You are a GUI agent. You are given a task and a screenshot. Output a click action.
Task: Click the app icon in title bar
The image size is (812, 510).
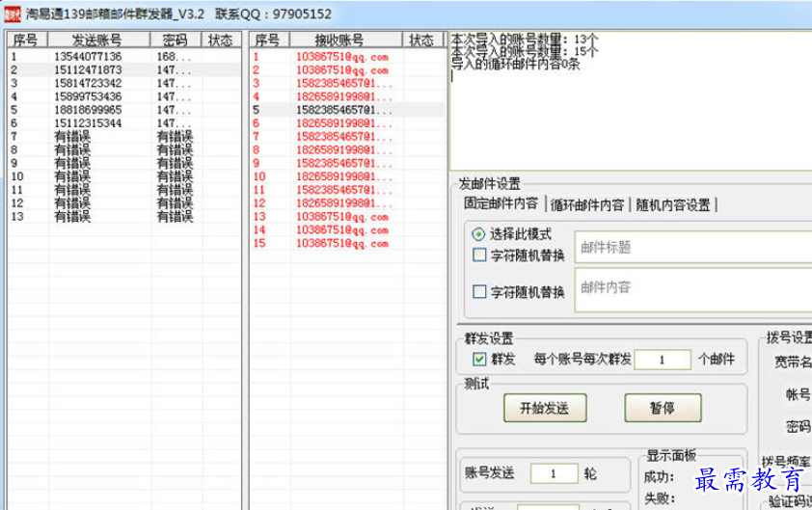[x=11, y=13]
